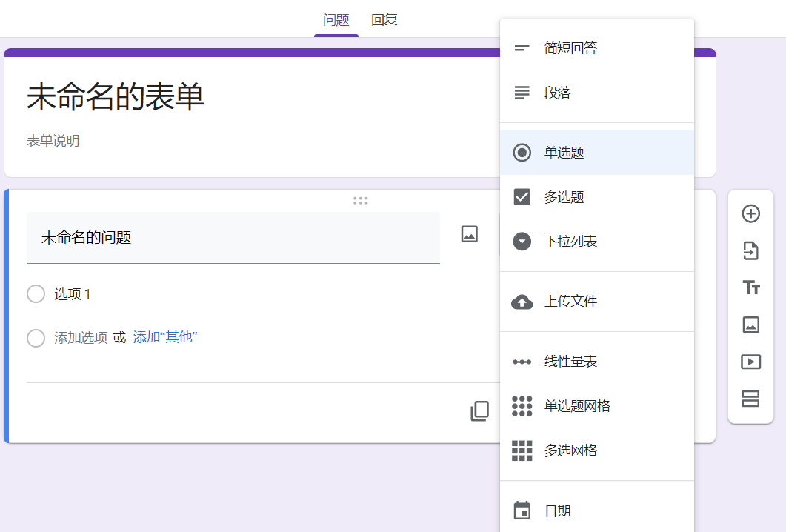
Task: Open the 问题 tab
Action: (x=336, y=19)
